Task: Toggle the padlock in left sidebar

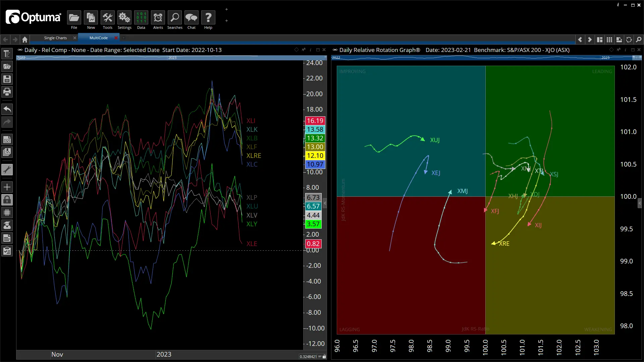Action: (x=7, y=200)
